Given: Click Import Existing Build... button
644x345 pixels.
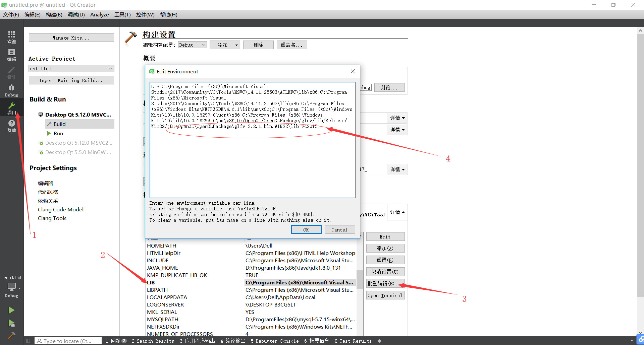Looking at the screenshot, I should coord(71,80).
